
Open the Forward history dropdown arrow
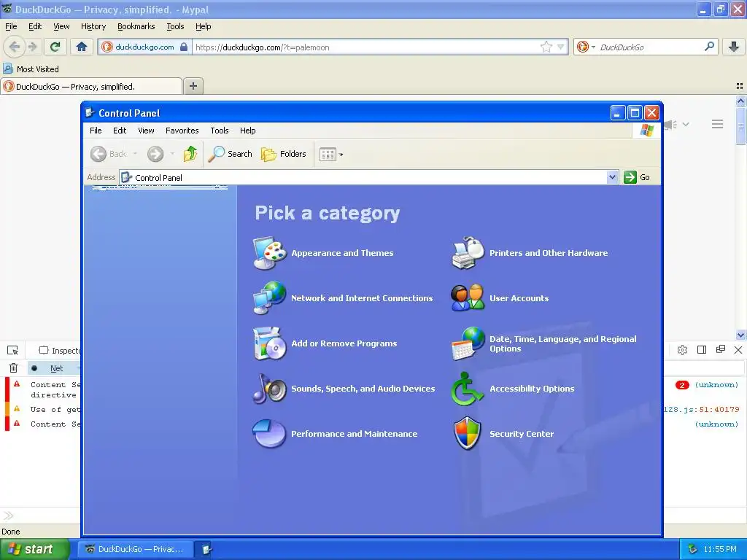coord(172,154)
